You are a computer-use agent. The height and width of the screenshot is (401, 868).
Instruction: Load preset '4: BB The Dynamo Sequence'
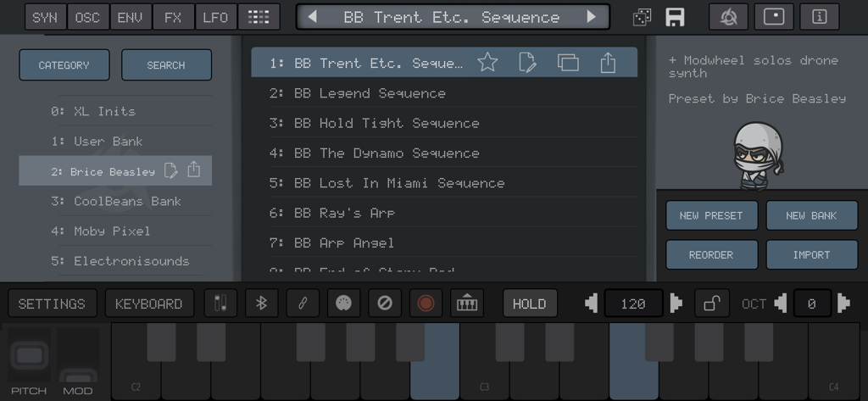point(444,153)
